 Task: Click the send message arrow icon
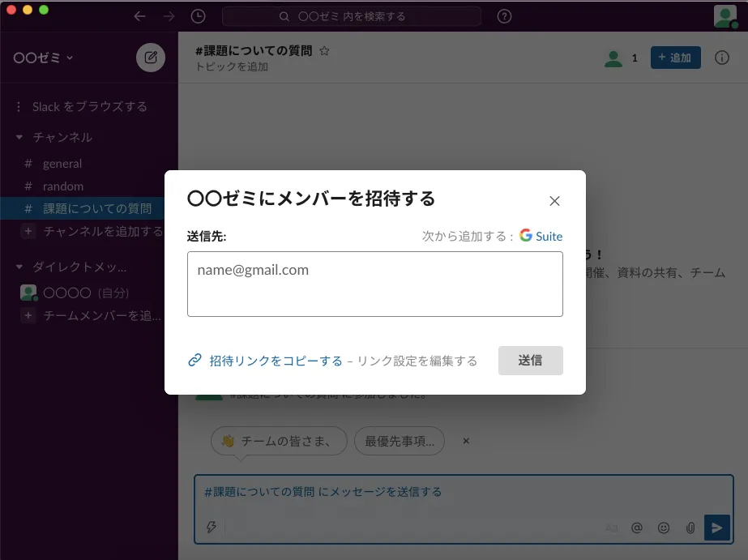[717, 528]
